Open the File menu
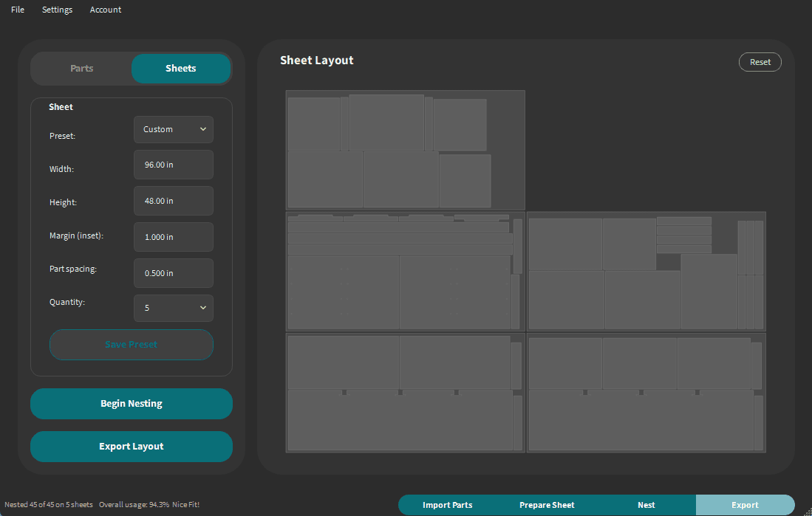 pyautogui.click(x=18, y=10)
